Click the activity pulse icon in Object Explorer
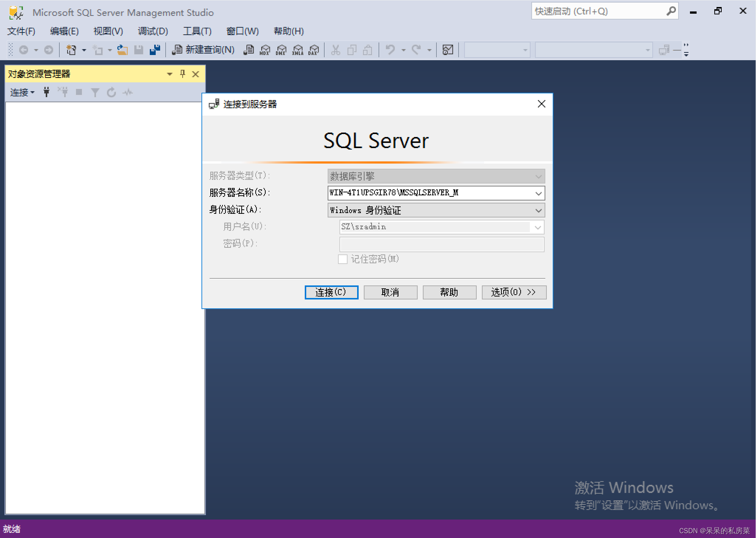Image resolution: width=756 pixels, height=538 pixels. (128, 92)
